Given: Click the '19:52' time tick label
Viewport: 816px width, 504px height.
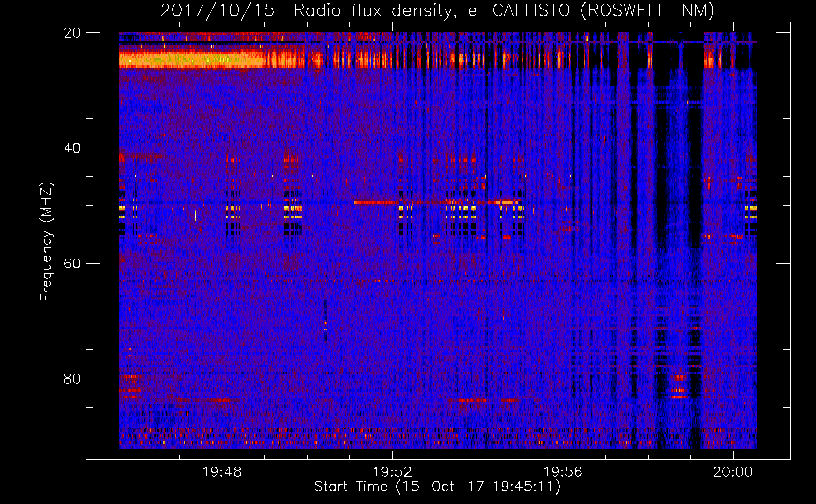Looking at the screenshot, I should (x=392, y=472).
